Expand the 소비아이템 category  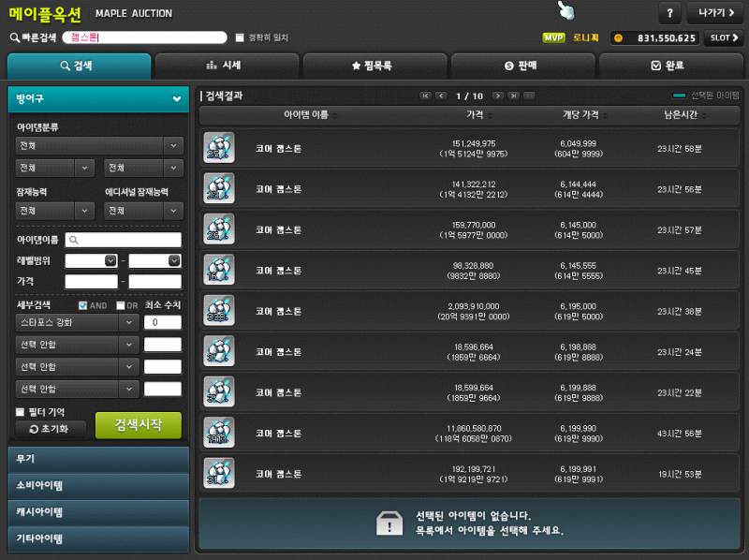pyautogui.click(x=98, y=486)
